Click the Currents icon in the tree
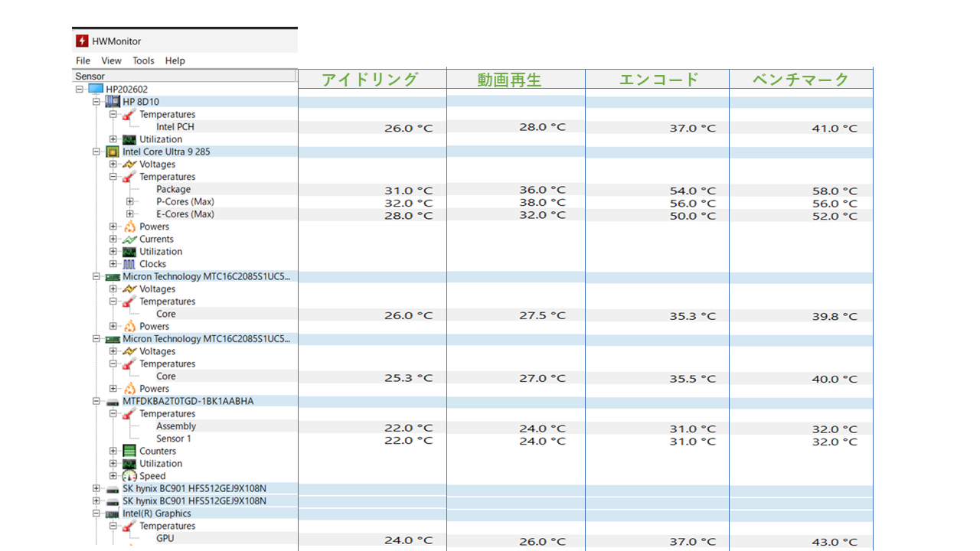 click(x=129, y=240)
